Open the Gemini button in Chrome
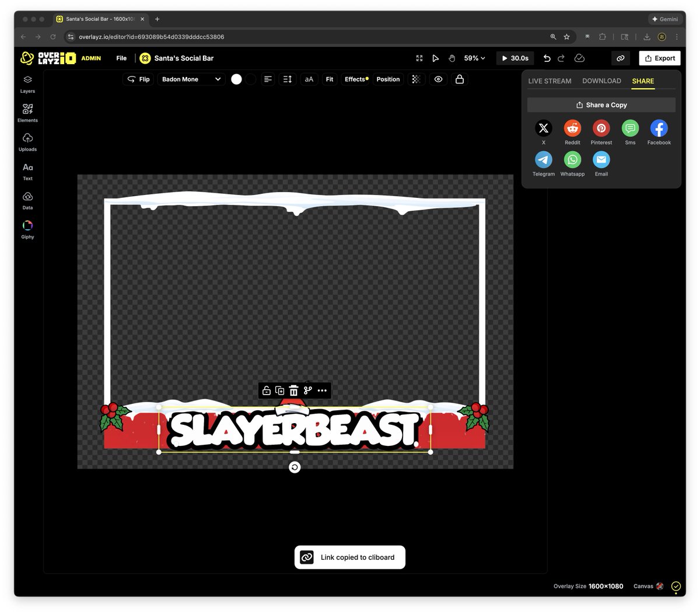This screenshot has width=700, height=614. (665, 19)
